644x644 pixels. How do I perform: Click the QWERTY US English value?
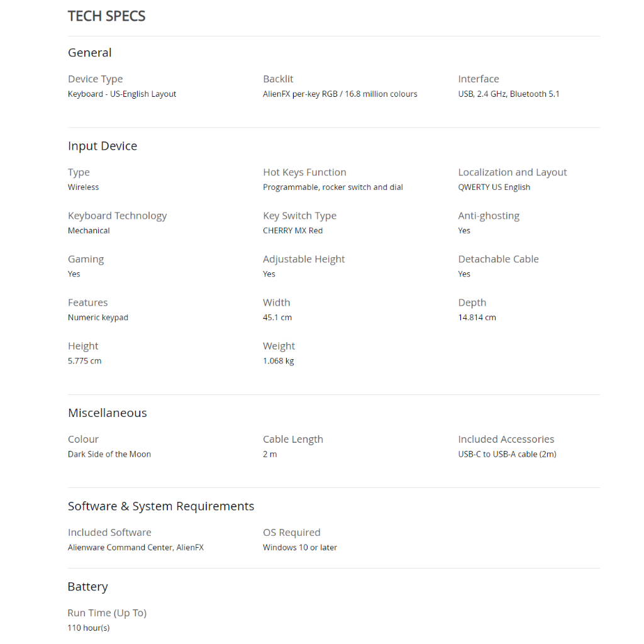click(494, 187)
